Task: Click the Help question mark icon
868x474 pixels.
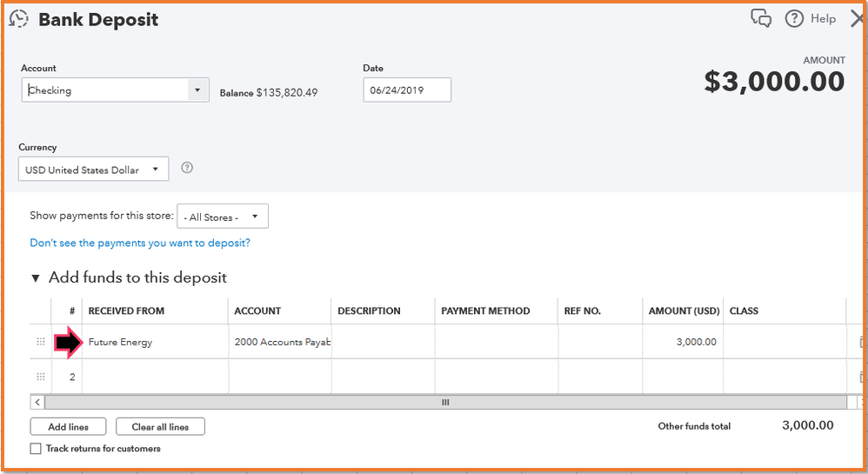Action: [793, 18]
